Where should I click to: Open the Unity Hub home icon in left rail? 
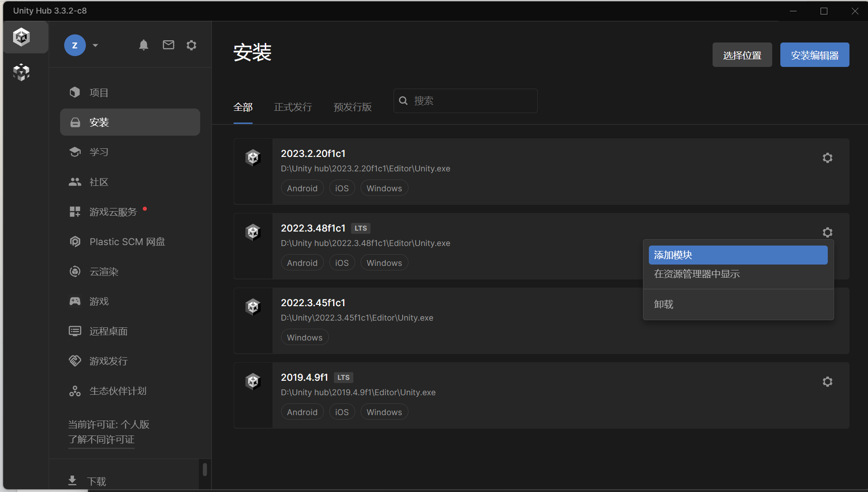(x=21, y=37)
